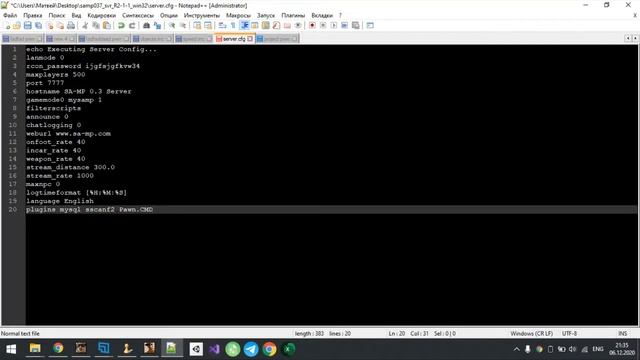Click line number 10 in the margin
Image resolution: width=640 pixels, height=360 pixels.
(x=13, y=125)
